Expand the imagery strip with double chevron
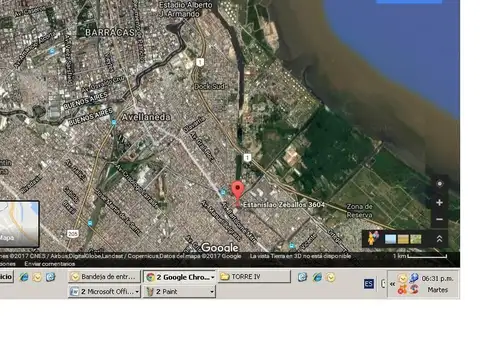 [x=439, y=239]
